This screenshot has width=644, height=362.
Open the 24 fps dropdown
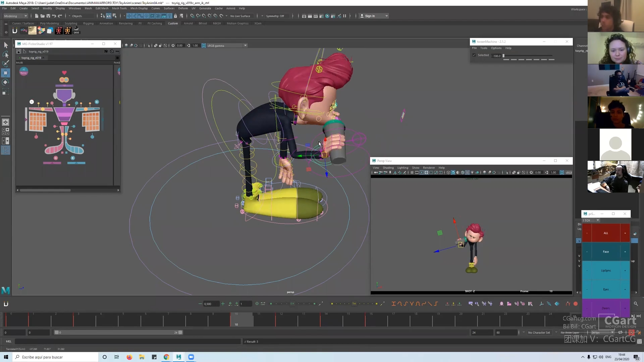(x=602, y=333)
